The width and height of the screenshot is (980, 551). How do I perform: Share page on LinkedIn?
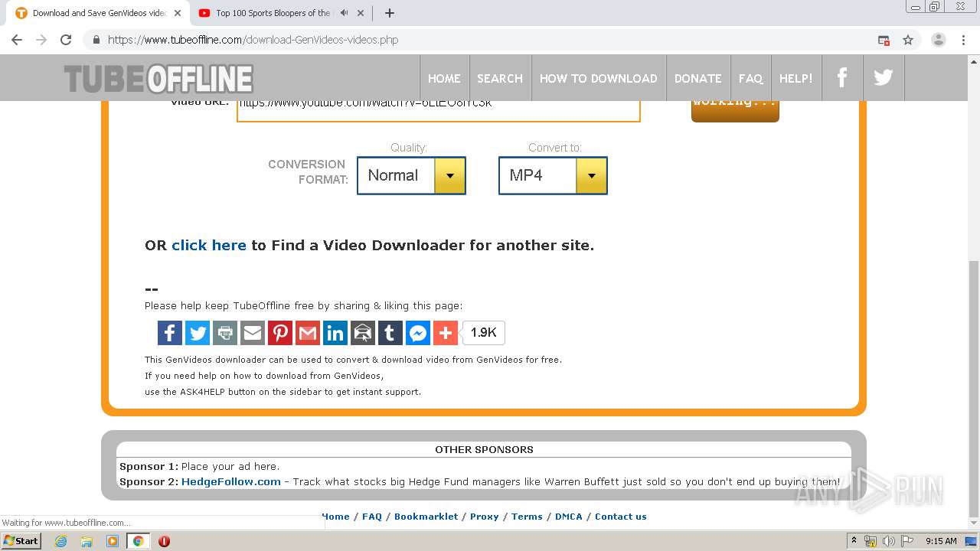coord(335,333)
